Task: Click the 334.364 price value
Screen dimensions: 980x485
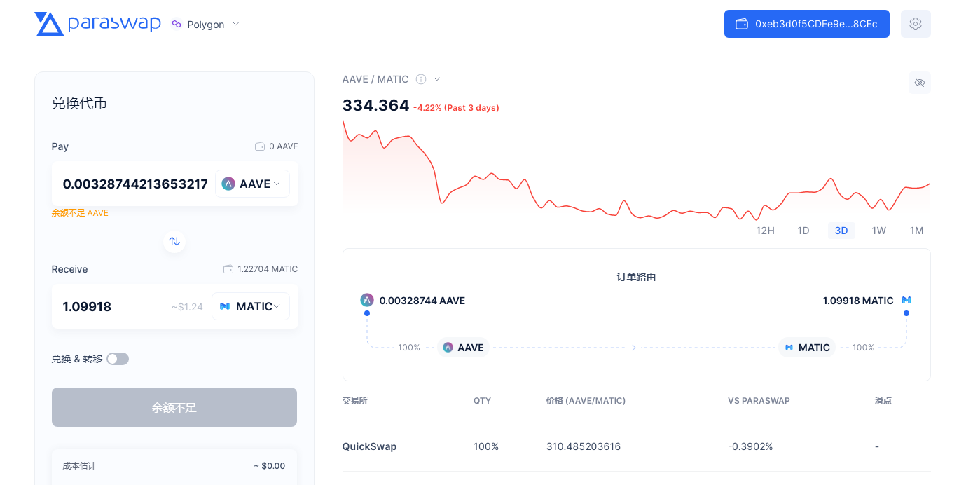Action: click(375, 106)
